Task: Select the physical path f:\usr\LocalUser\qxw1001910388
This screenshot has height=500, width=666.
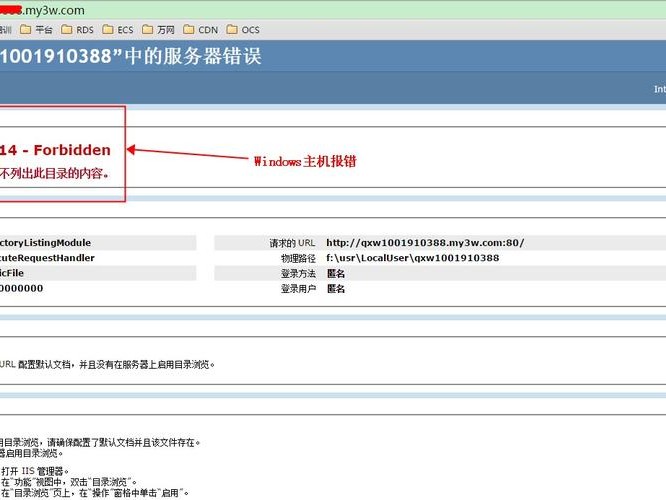Action: click(x=413, y=258)
